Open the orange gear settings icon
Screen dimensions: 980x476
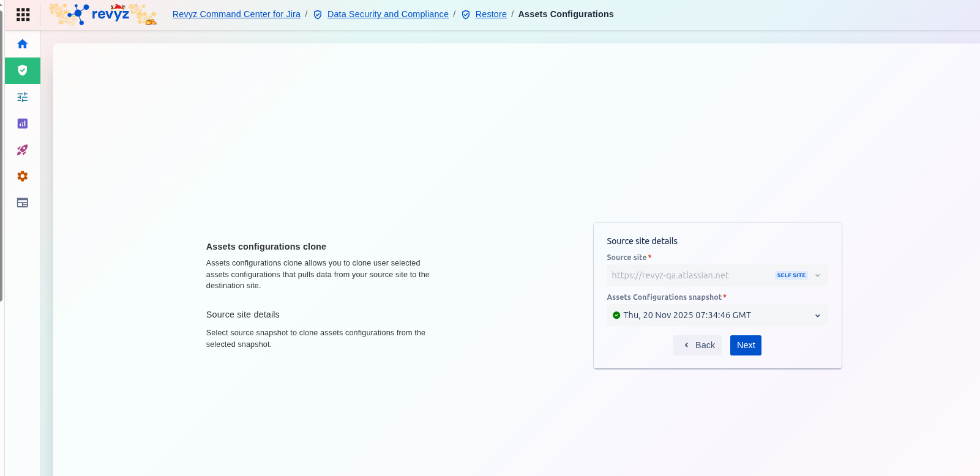(x=23, y=176)
